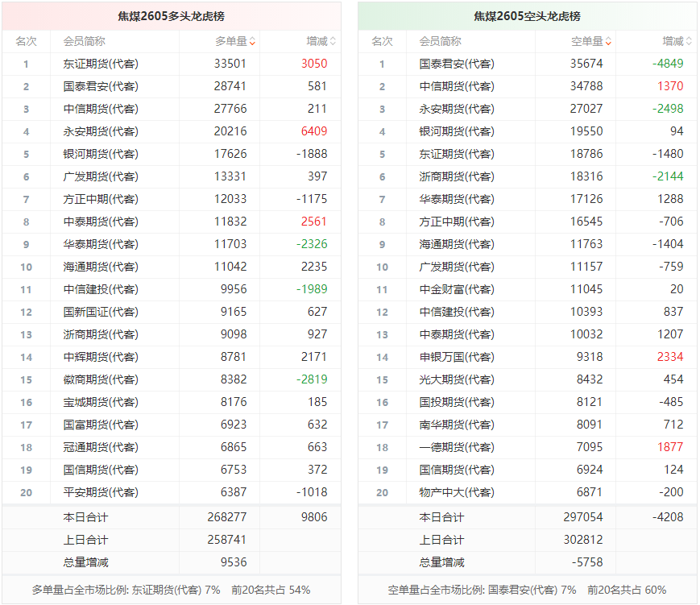Image resolution: width=700 pixels, height=605 pixels.
Task: Click 空单量占全市场比例 footer text
Action: point(528,590)
